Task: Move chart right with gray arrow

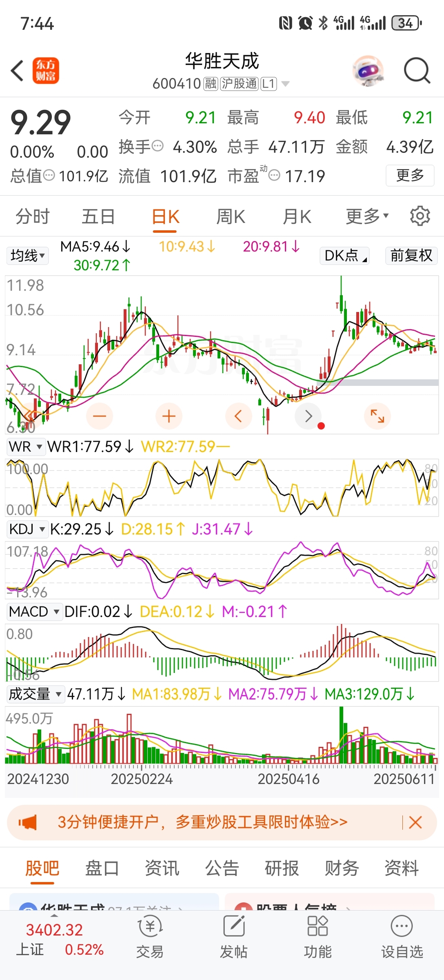Action: pyautogui.click(x=308, y=416)
